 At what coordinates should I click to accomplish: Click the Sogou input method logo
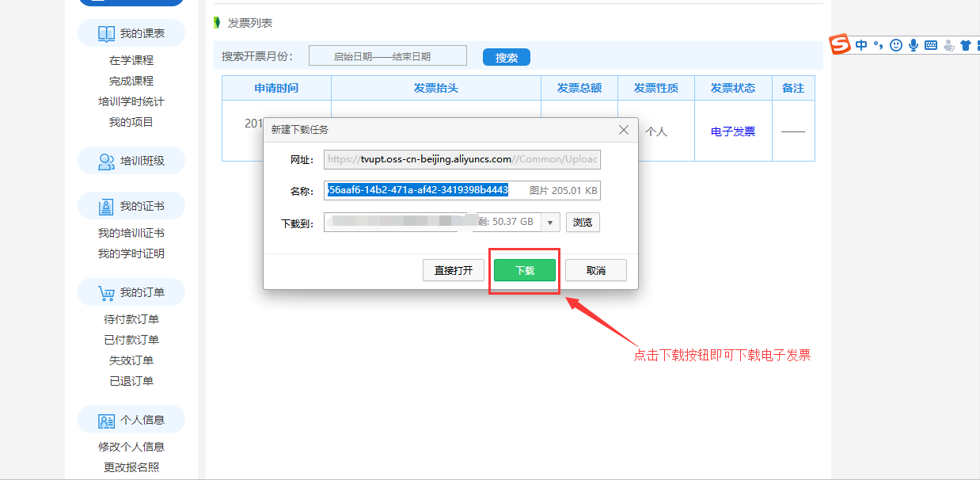tap(840, 45)
